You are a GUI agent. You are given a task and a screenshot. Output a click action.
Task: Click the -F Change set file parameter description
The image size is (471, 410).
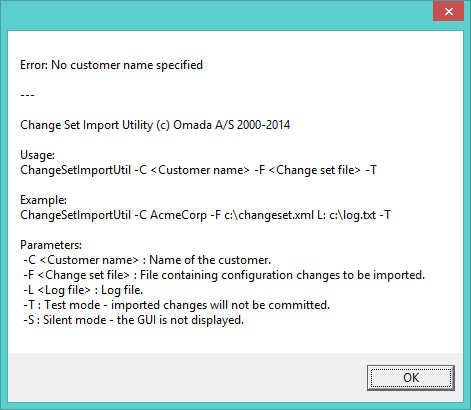pyautogui.click(x=224, y=275)
